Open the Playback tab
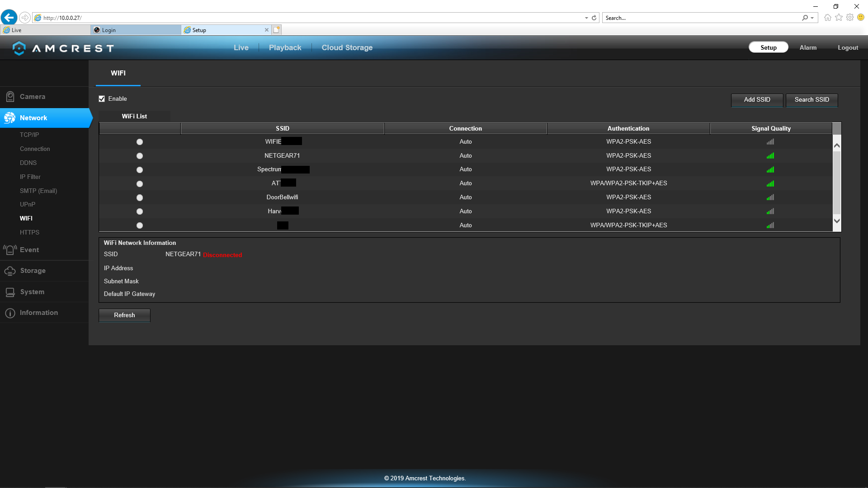868x488 pixels. coord(285,48)
